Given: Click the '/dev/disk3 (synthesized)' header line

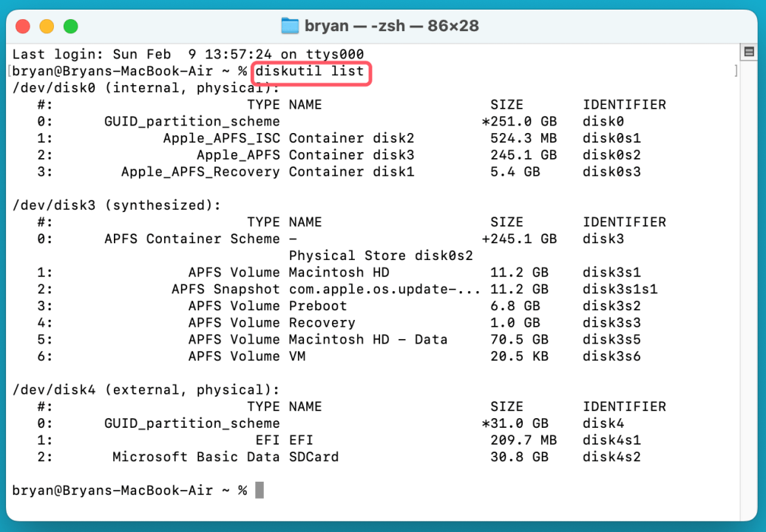Looking at the screenshot, I should point(117,205).
